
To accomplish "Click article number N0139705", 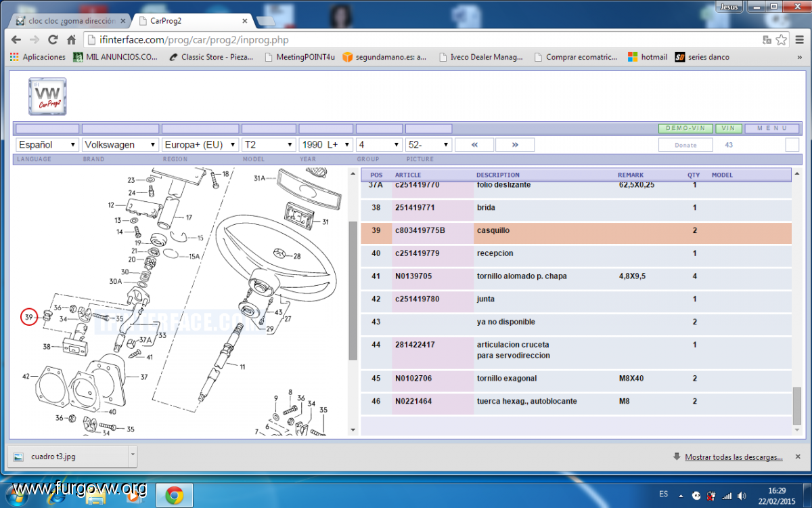I will click(413, 276).
